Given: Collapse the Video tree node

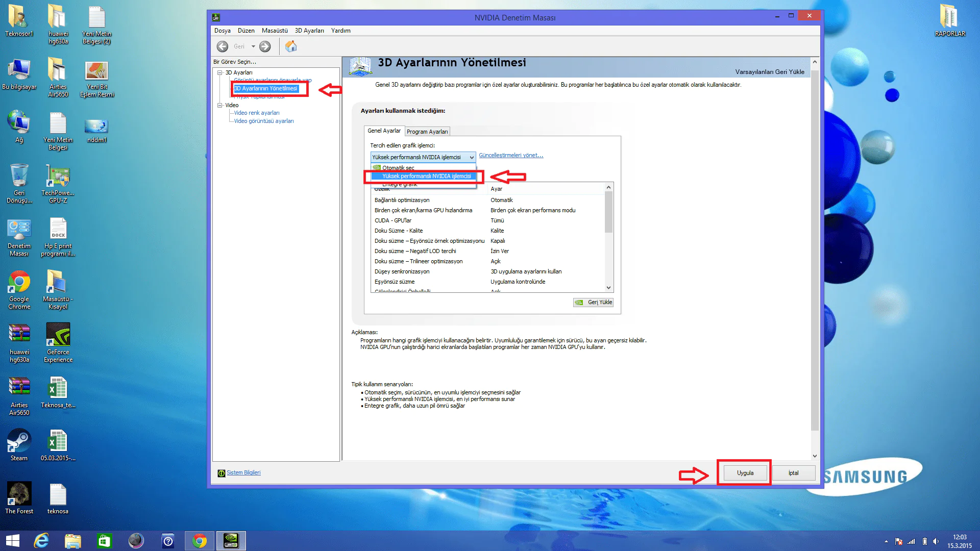Looking at the screenshot, I should 220,105.
